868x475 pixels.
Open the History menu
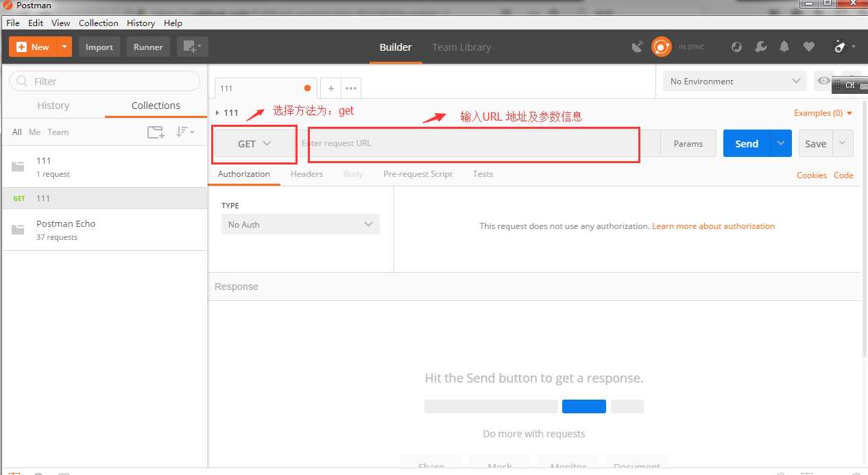[141, 23]
